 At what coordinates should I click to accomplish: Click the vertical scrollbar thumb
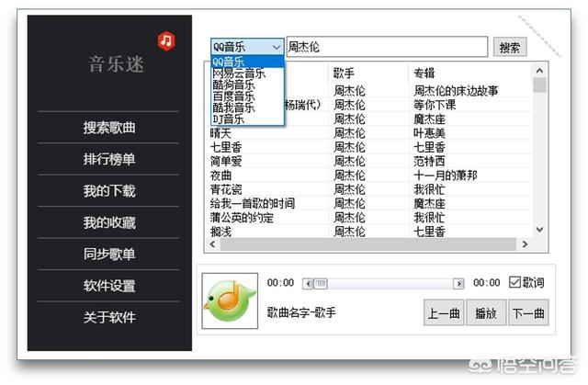(539, 85)
